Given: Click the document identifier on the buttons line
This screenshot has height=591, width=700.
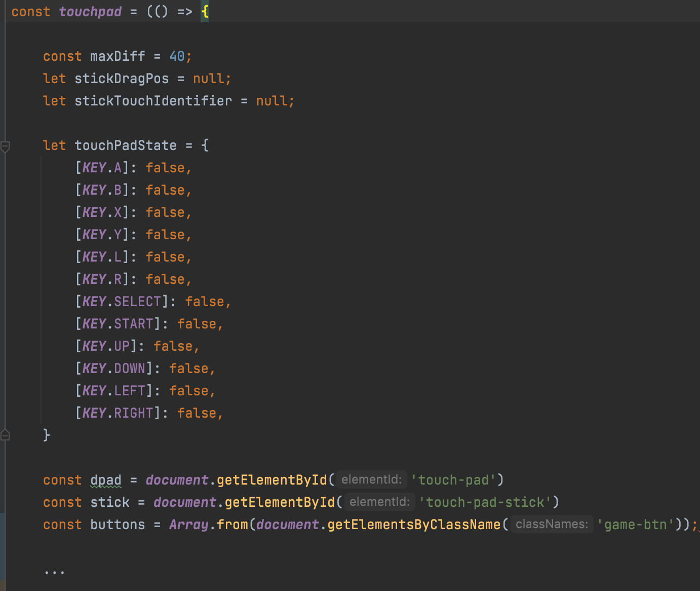Looking at the screenshot, I should (288, 525).
